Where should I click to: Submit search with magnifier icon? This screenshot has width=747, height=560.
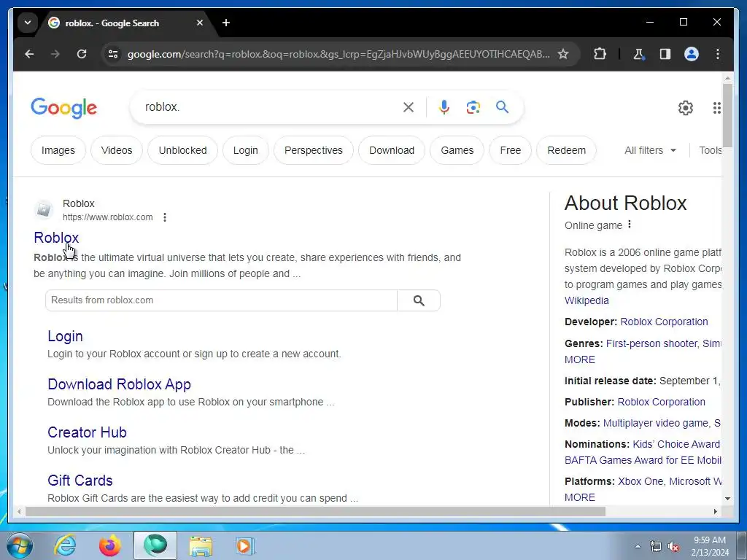(502, 107)
